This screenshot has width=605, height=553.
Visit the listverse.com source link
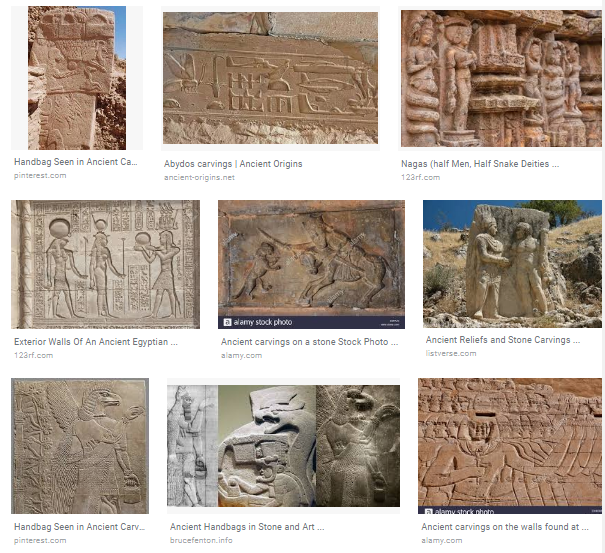451,353
